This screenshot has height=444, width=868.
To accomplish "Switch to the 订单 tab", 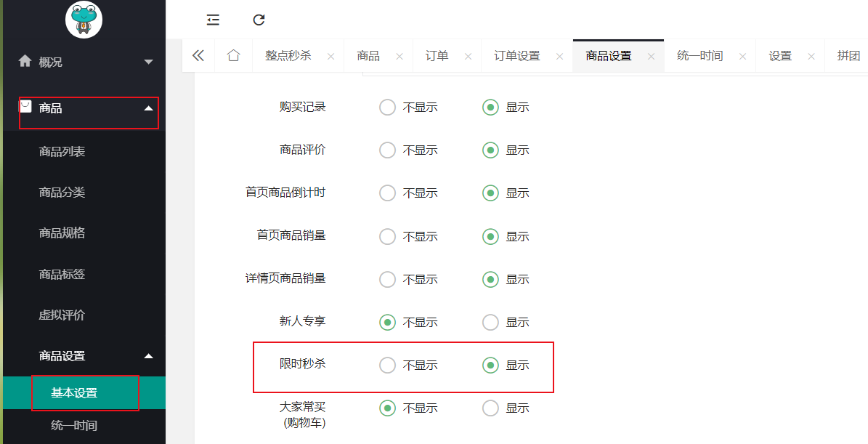I will coord(437,56).
